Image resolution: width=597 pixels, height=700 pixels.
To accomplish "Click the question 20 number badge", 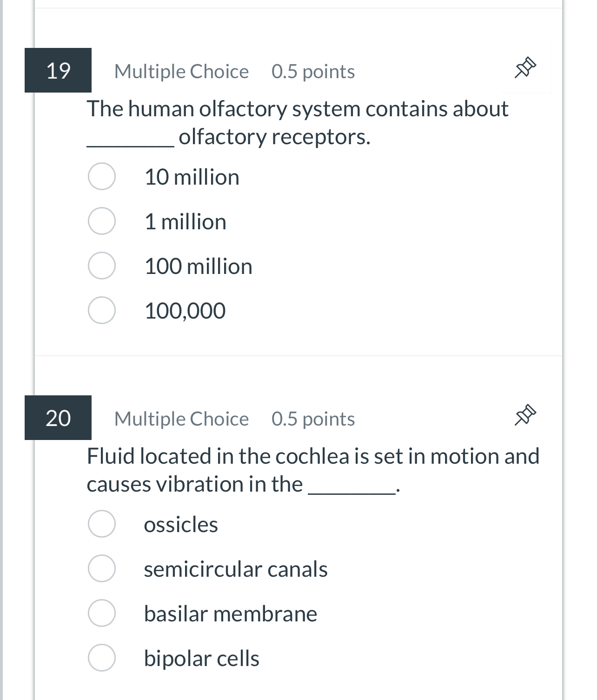I will (x=58, y=418).
